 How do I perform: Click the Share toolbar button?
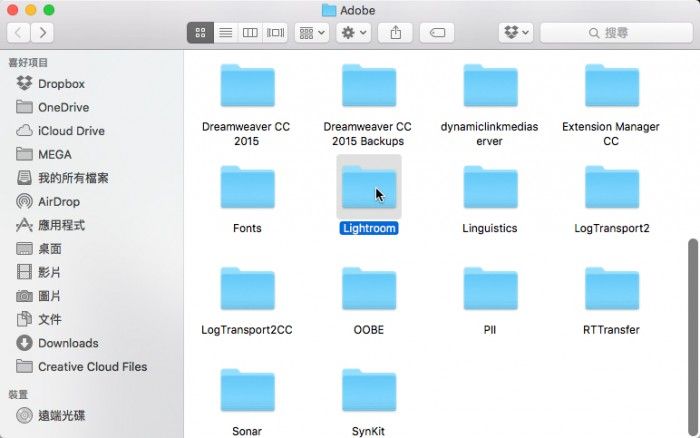pos(396,33)
